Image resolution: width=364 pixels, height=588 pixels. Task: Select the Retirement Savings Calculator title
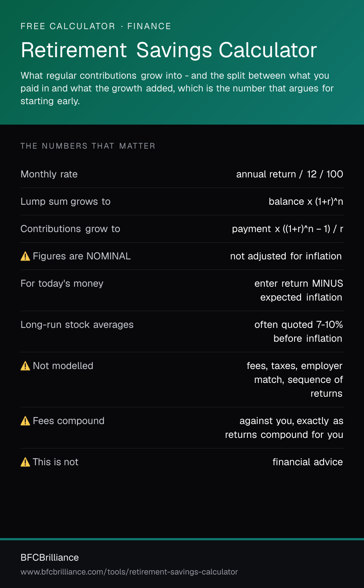click(169, 50)
